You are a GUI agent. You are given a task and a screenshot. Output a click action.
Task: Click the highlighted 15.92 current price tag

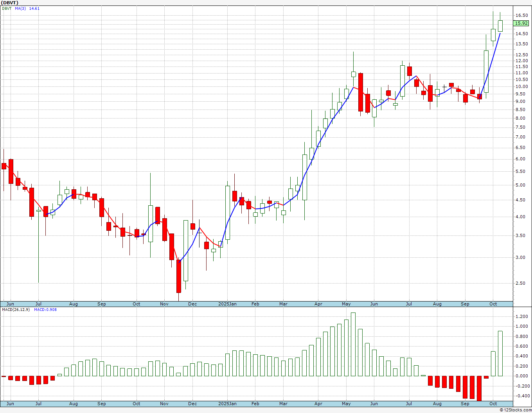click(521, 23)
